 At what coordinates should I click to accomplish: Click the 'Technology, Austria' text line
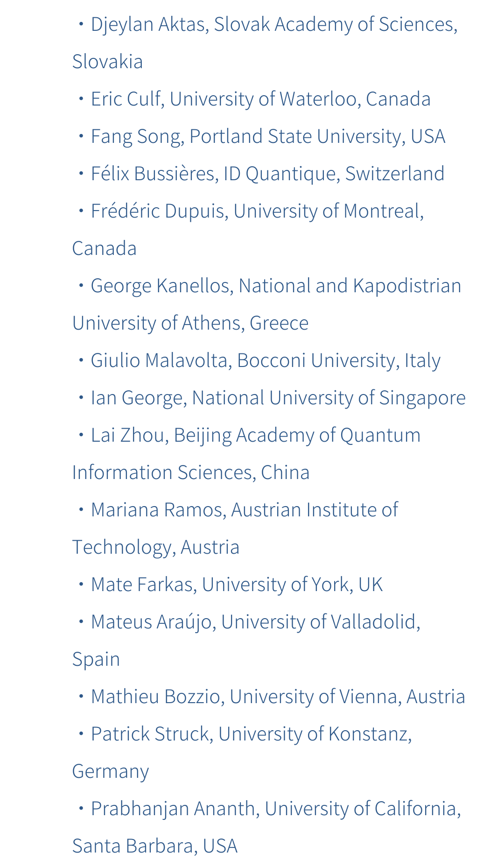156,547
